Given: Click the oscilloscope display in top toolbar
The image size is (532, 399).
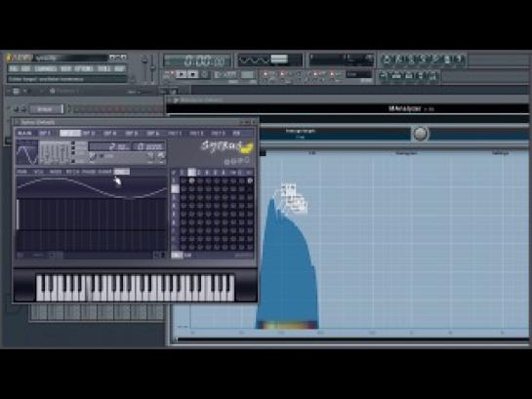Looking at the screenshot, I should (269, 60).
